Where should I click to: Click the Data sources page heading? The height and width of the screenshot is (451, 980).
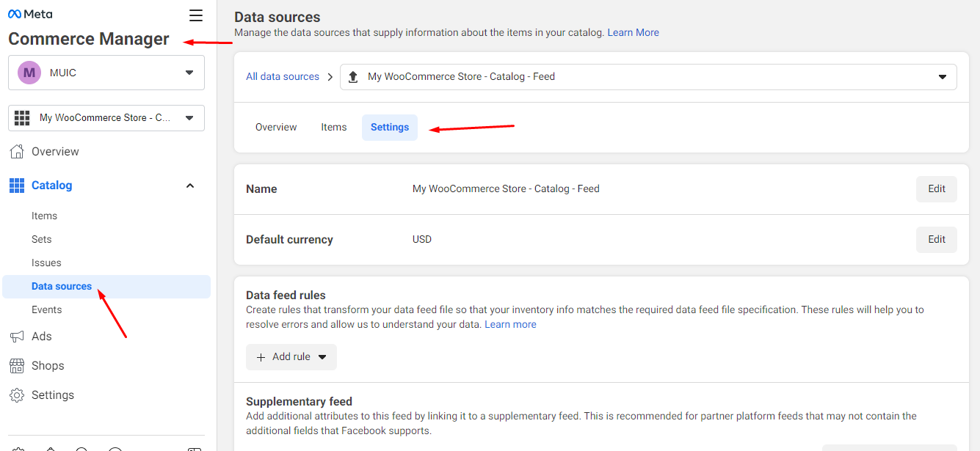(277, 17)
